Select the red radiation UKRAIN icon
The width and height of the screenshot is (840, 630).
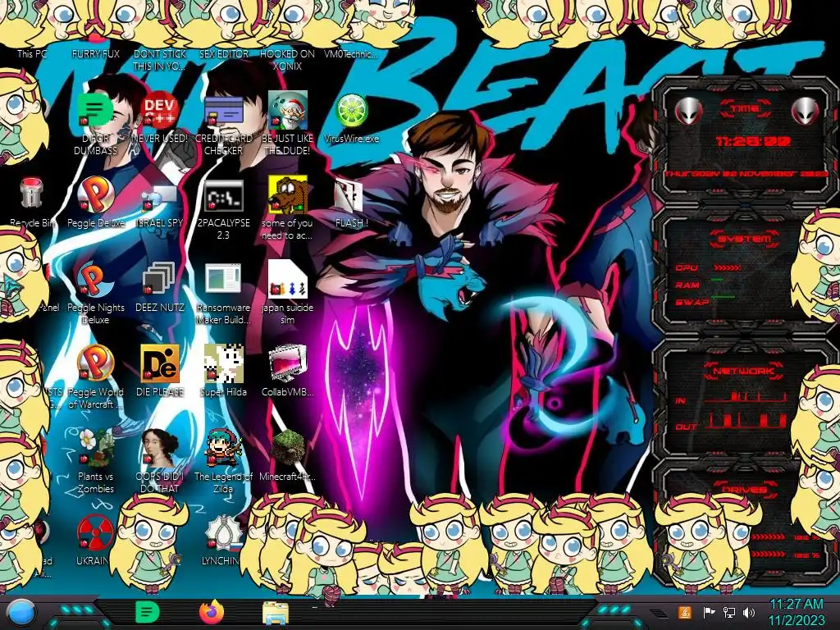click(94, 533)
